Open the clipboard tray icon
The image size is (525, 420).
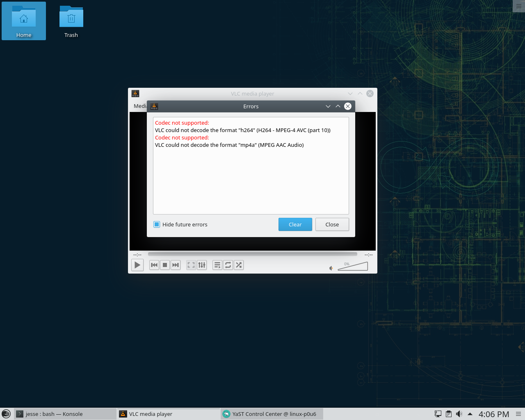point(449,414)
